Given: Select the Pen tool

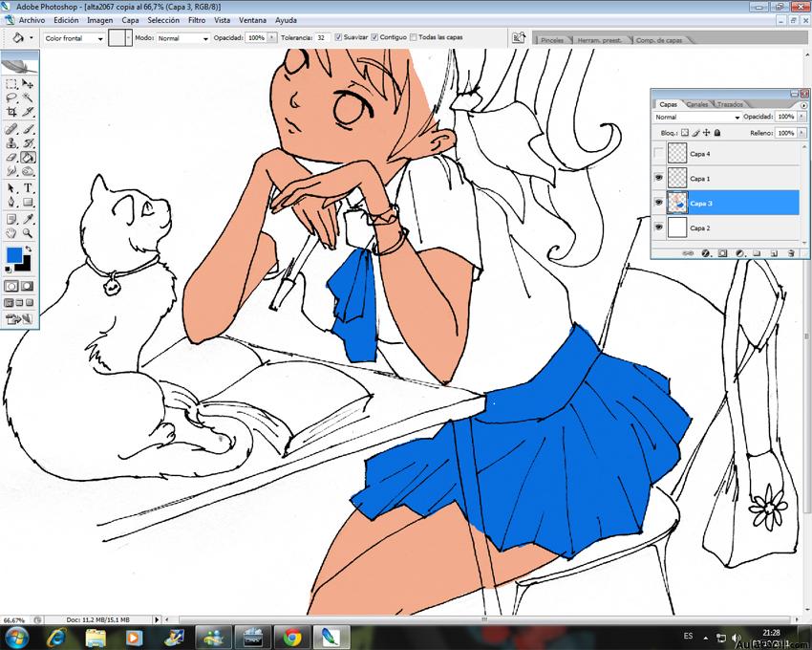Looking at the screenshot, I should (11, 202).
